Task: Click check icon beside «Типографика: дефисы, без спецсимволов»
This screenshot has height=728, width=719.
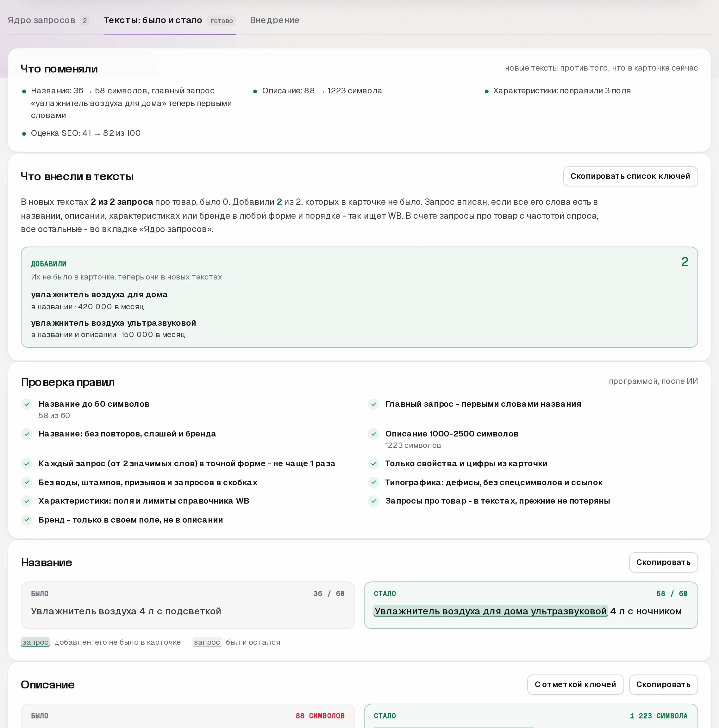Action: point(373,482)
